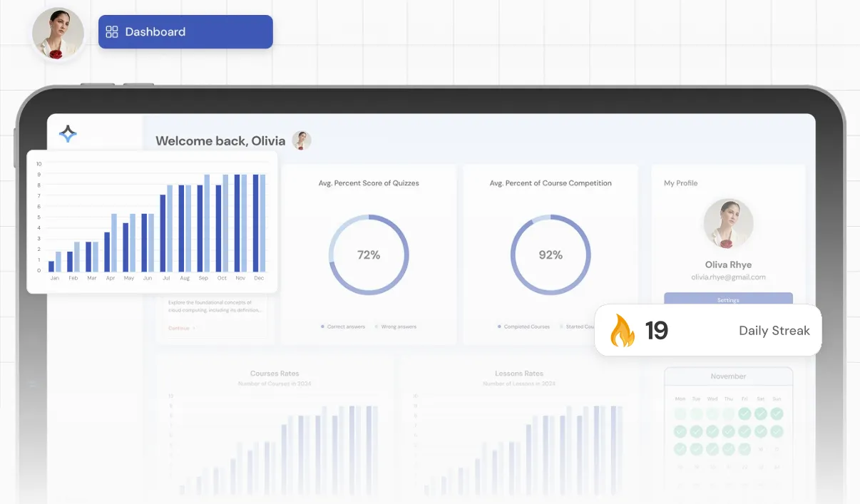Click the Dashboard button
The height and width of the screenshot is (504, 860).
click(x=185, y=32)
